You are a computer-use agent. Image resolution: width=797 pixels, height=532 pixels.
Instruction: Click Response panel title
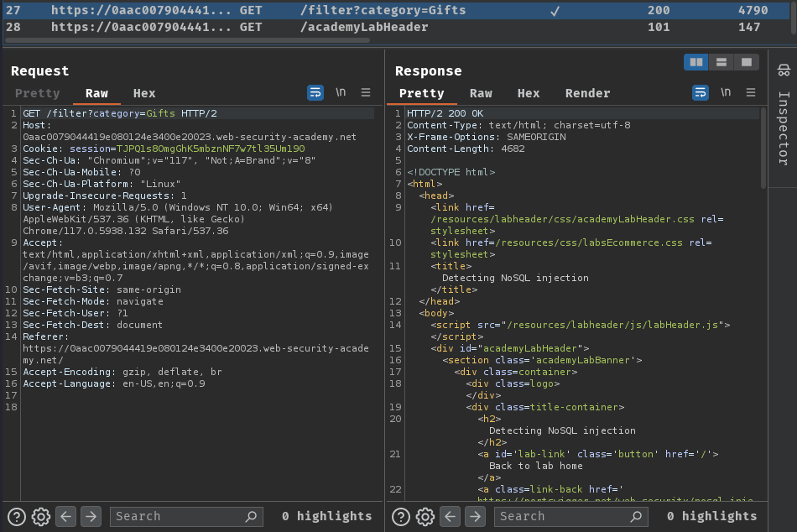coord(429,70)
